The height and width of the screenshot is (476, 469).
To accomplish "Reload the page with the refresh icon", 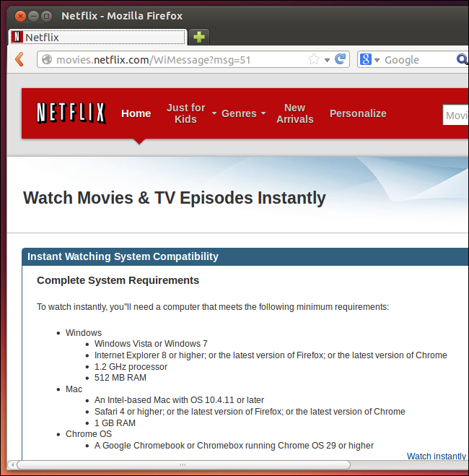I will 340,59.
